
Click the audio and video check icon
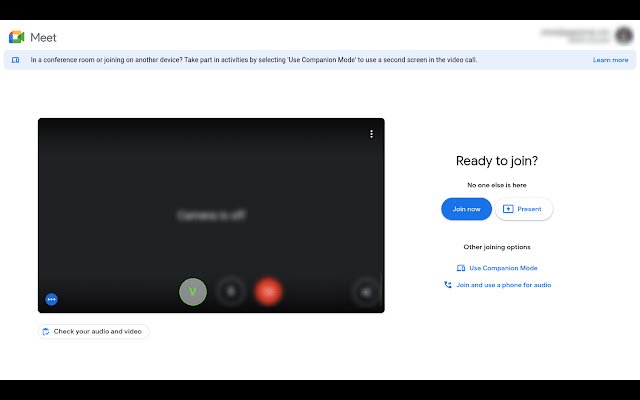pos(46,331)
